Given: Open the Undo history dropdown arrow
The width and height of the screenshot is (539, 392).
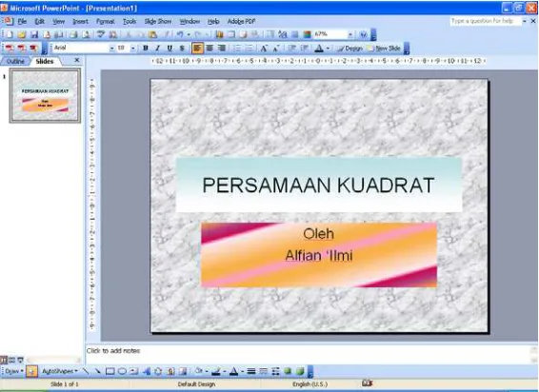Looking at the screenshot, I should pos(189,34).
